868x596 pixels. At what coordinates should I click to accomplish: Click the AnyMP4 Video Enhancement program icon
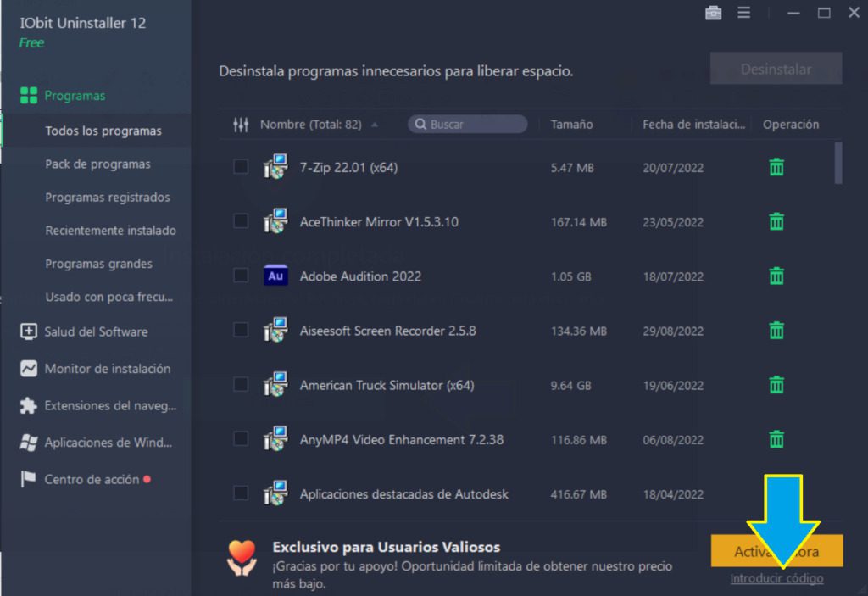pos(275,438)
